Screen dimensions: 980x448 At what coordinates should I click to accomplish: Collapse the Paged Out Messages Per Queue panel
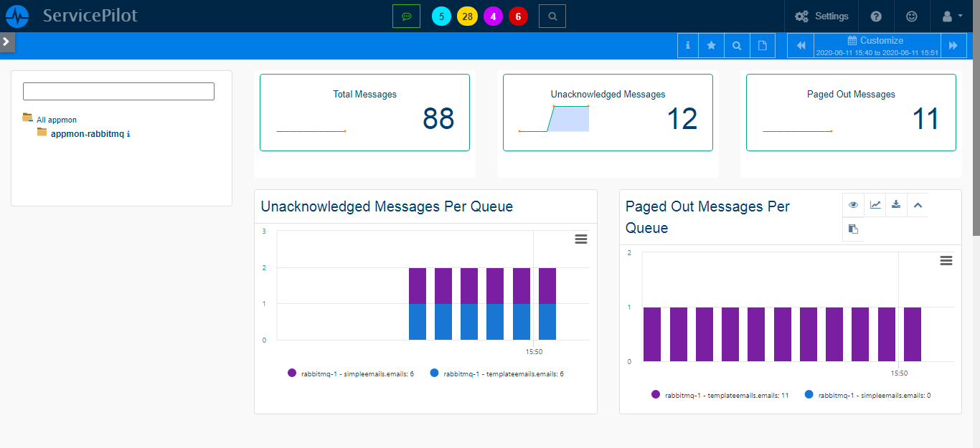coord(917,204)
